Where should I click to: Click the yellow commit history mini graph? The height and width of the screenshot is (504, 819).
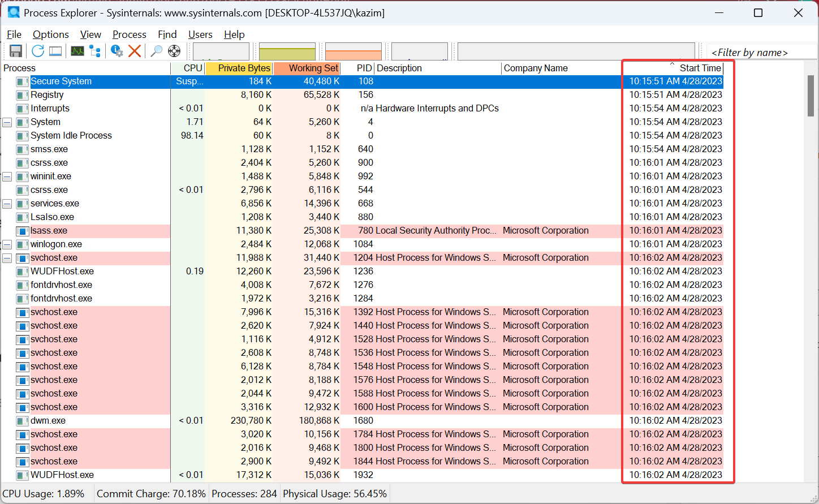pos(287,51)
